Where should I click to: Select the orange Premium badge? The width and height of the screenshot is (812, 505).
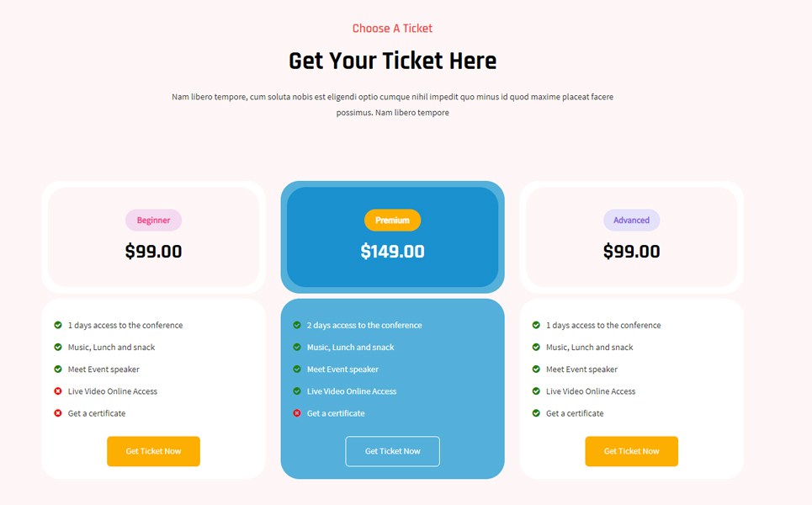tap(392, 221)
